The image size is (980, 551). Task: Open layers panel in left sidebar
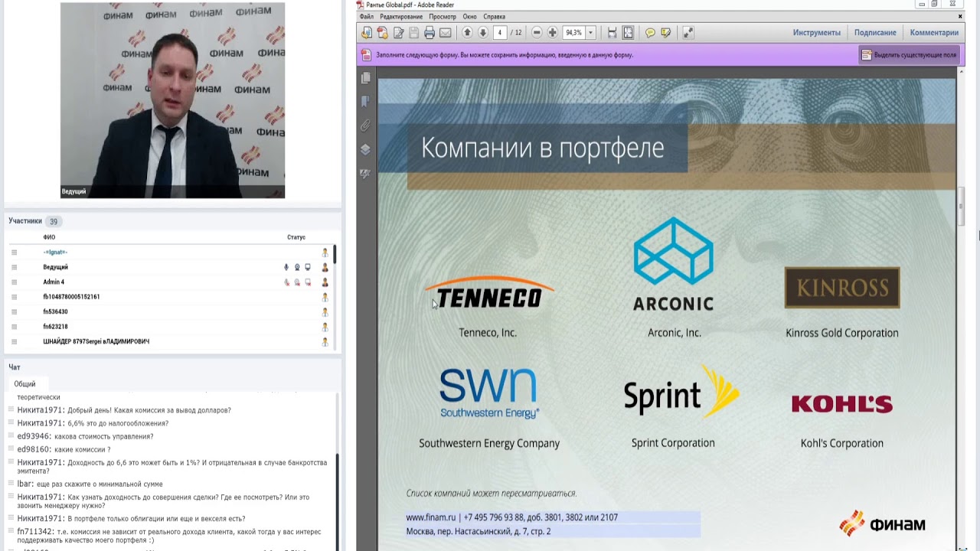click(x=365, y=149)
